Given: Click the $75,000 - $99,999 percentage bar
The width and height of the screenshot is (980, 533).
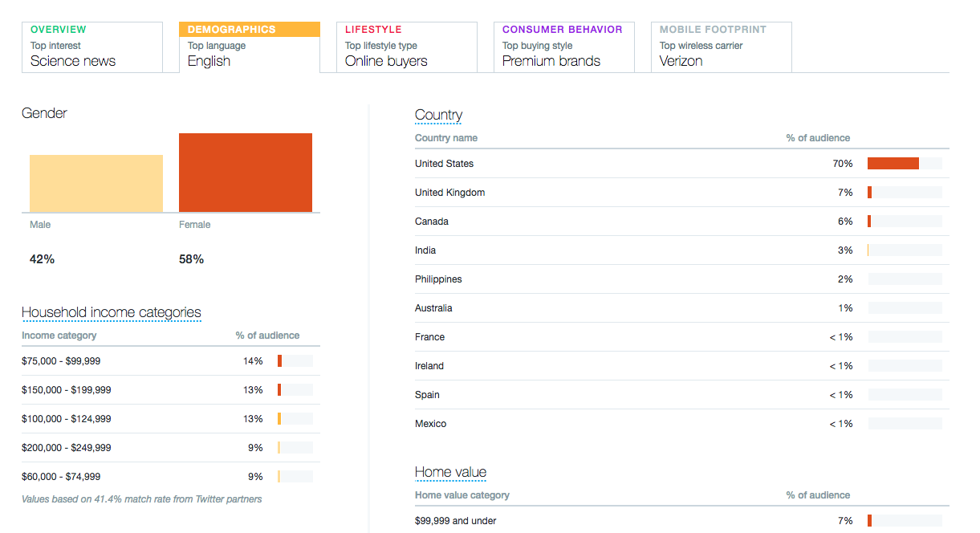Looking at the screenshot, I should click(295, 361).
